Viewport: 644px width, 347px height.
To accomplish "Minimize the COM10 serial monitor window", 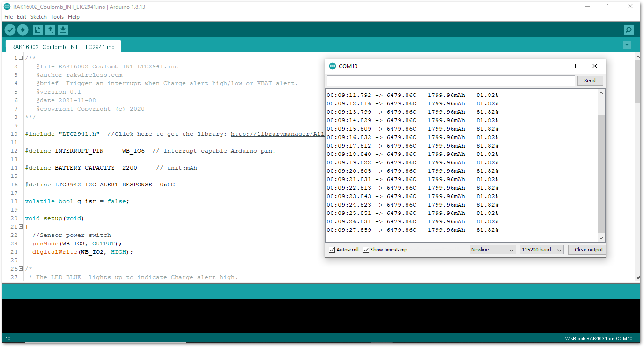I will [x=551, y=66].
